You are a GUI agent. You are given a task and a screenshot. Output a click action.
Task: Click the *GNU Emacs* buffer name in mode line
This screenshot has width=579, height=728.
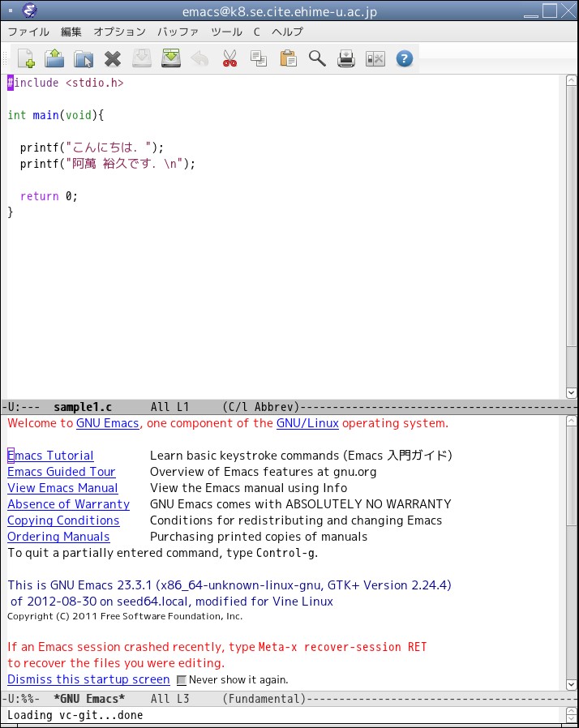(90, 699)
